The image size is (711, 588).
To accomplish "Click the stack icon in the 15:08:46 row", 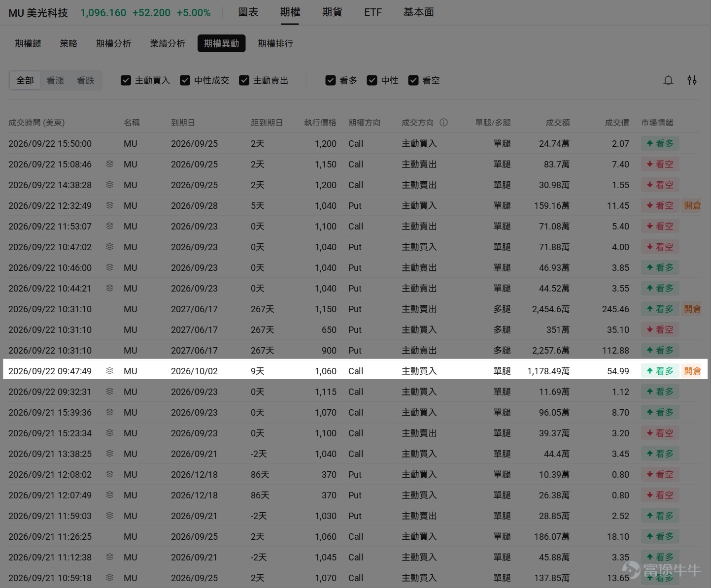I will pyautogui.click(x=110, y=164).
